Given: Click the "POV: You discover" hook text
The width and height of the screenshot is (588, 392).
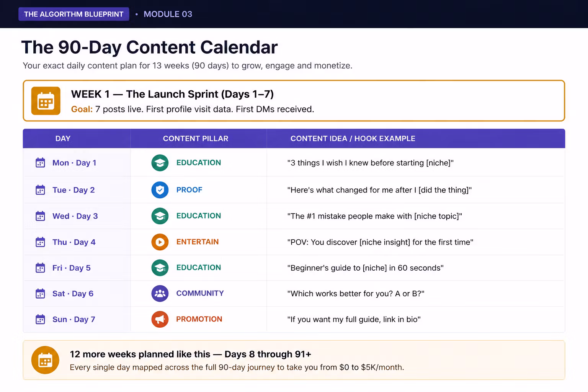Looking at the screenshot, I should click(x=380, y=242).
